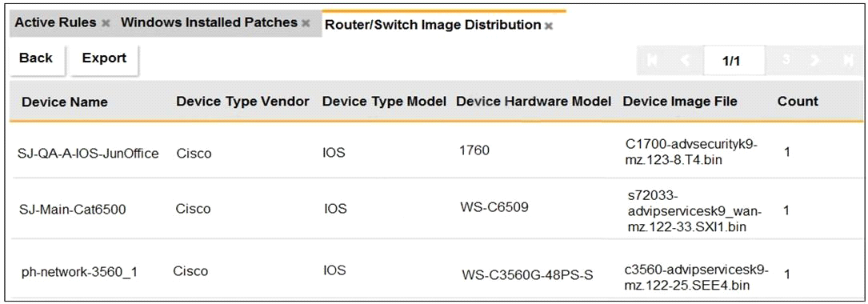Viewport: 868px width, 304px height.
Task: Go to the next page arrow
Action: (814, 60)
